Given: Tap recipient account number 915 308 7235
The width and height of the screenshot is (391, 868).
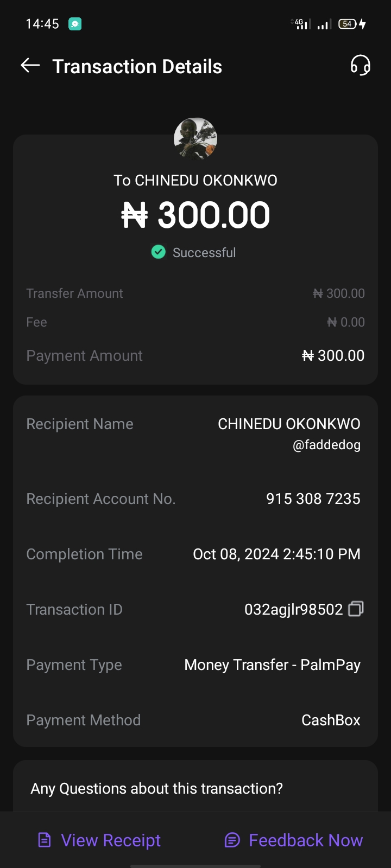Looking at the screenshot, I should 313,499.
